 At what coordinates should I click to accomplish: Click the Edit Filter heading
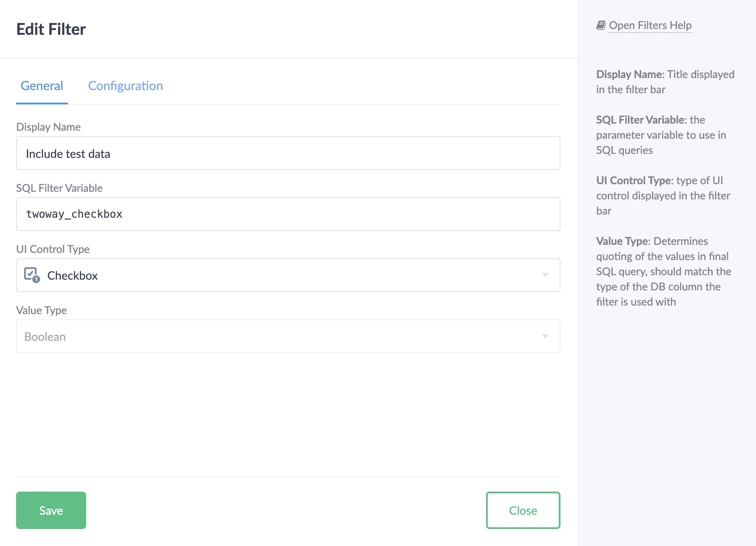(x=51, y=29)
